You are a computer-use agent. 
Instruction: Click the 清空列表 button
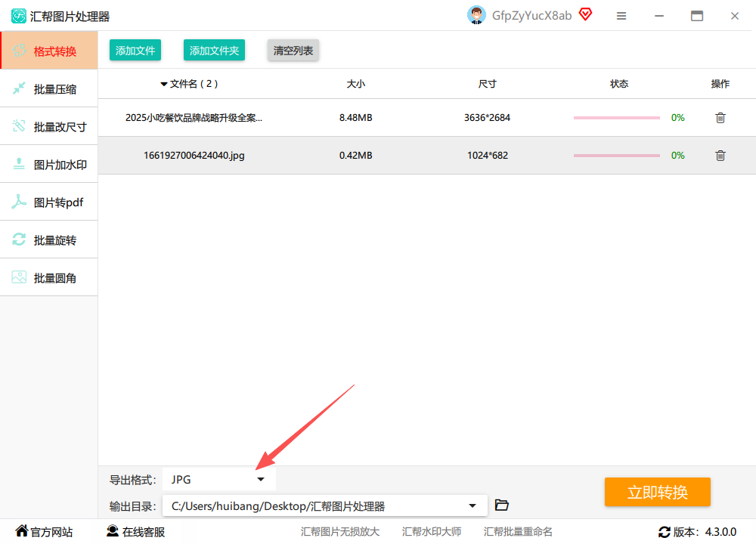coord(293,50)
